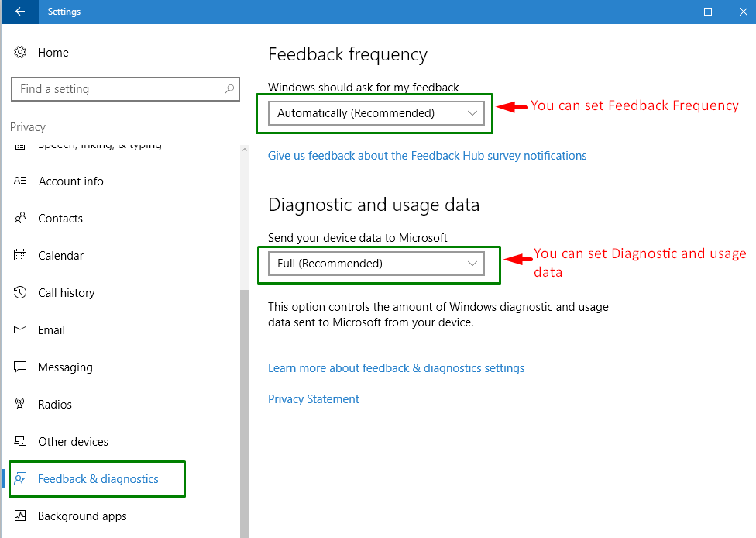The width and height of the screenshot is (756, 538).
Task: Go to Background apps settings
Action: [82, 516]
